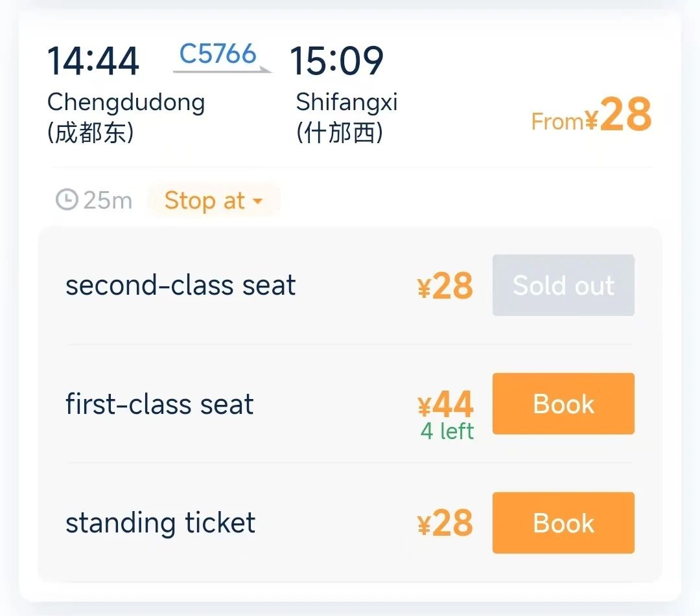700x616 pixels.
Task: Select the standing ticket label
Action: click(x=160, y=523)
